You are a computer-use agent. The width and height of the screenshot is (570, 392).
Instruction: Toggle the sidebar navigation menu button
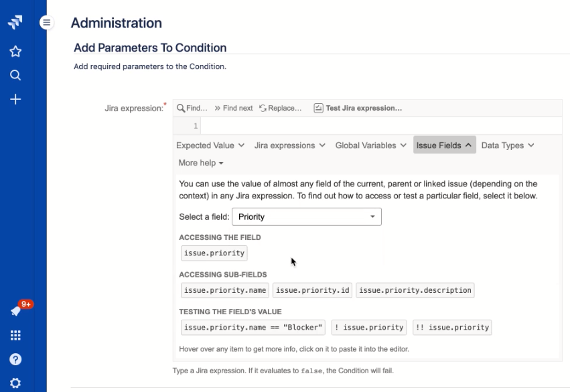tap(46, 23)
